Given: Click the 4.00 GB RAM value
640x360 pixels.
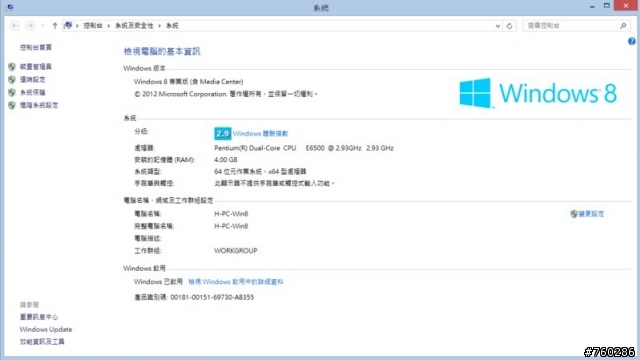Looking at the screenshot, I should coord(226,160).
